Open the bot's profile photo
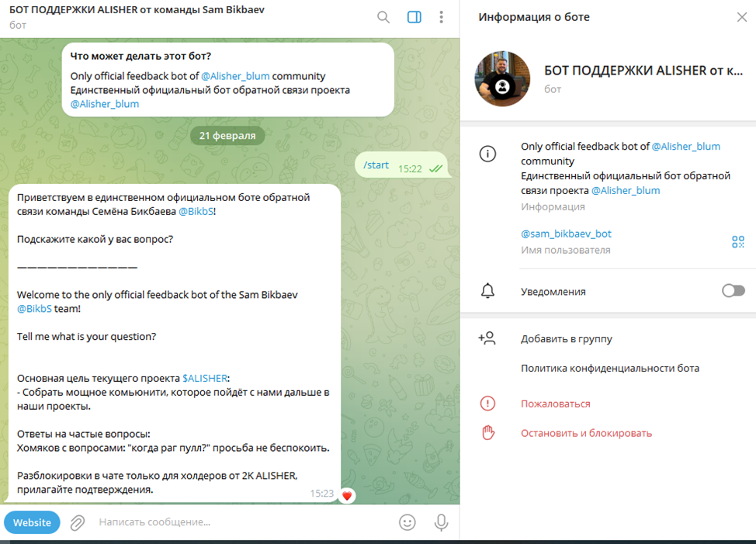This screenshot has height=544, width=756. pos(502,78)
